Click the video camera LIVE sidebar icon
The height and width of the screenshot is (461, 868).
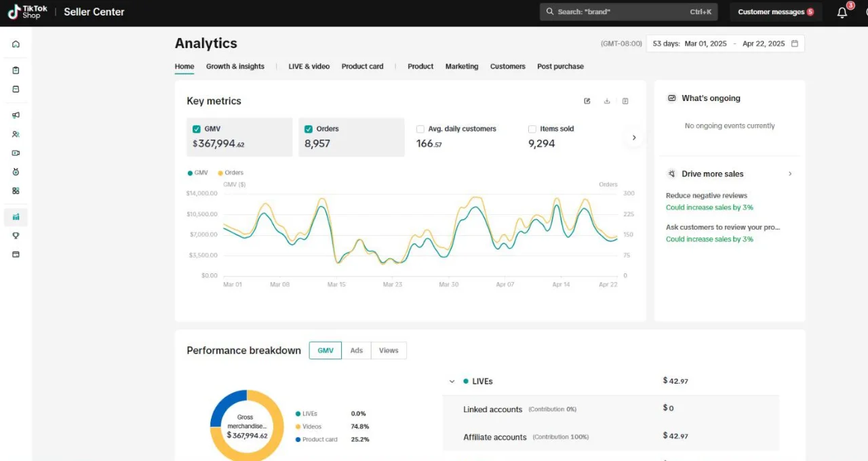coord(16,153)
